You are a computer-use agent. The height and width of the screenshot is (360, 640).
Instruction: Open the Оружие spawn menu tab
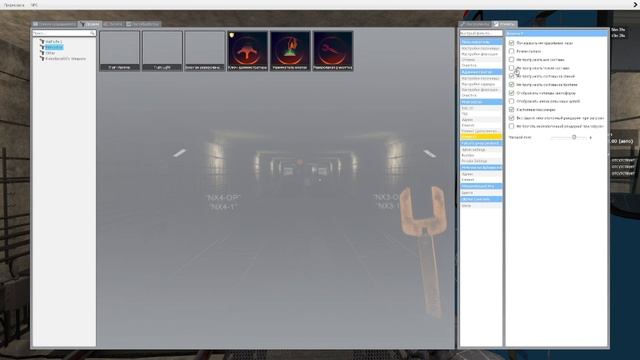(89, 24)
